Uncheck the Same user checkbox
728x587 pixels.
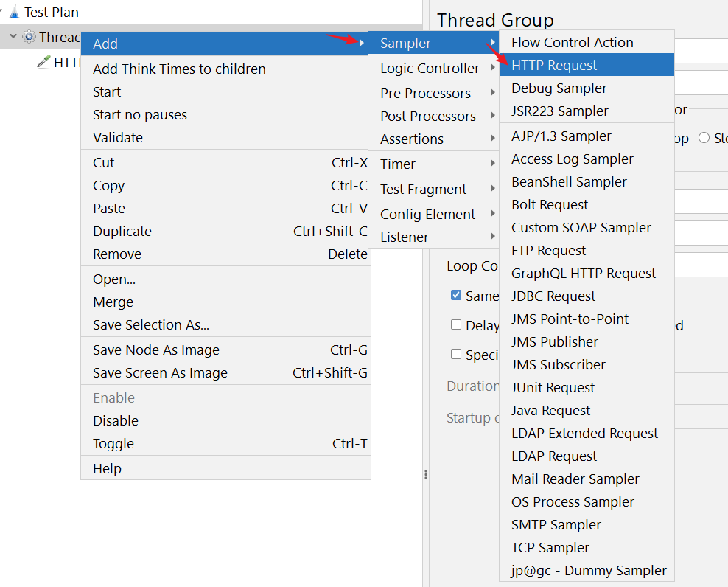click(456, 295)
